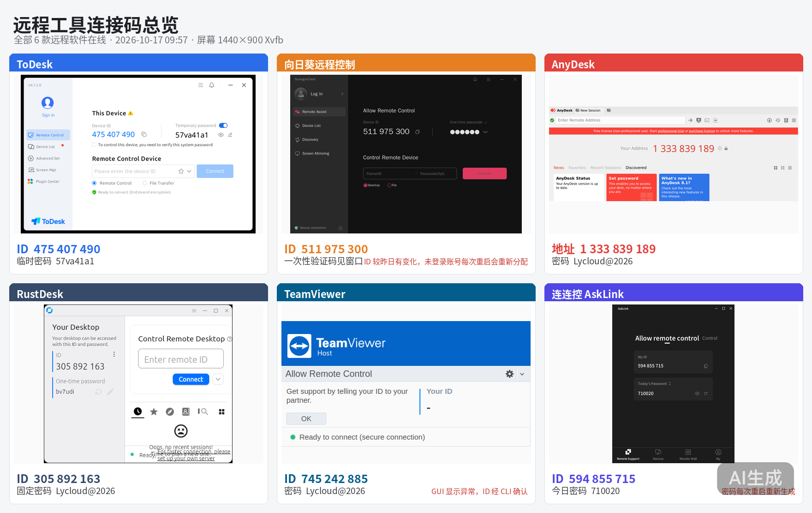Screen dimensions: 812x513
Task: Open RustDesk address book tab icon
Action: pos(185,412)
